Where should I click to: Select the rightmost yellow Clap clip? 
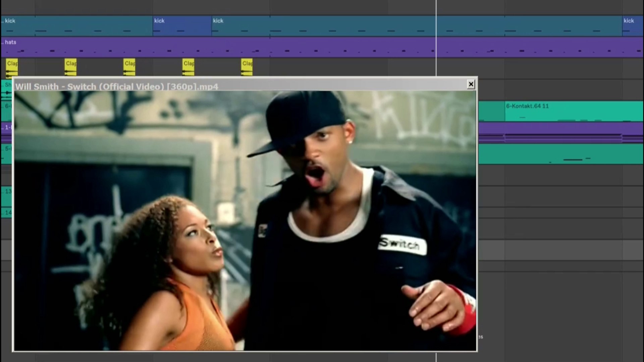pyautogui.click(x=247, y=67)
